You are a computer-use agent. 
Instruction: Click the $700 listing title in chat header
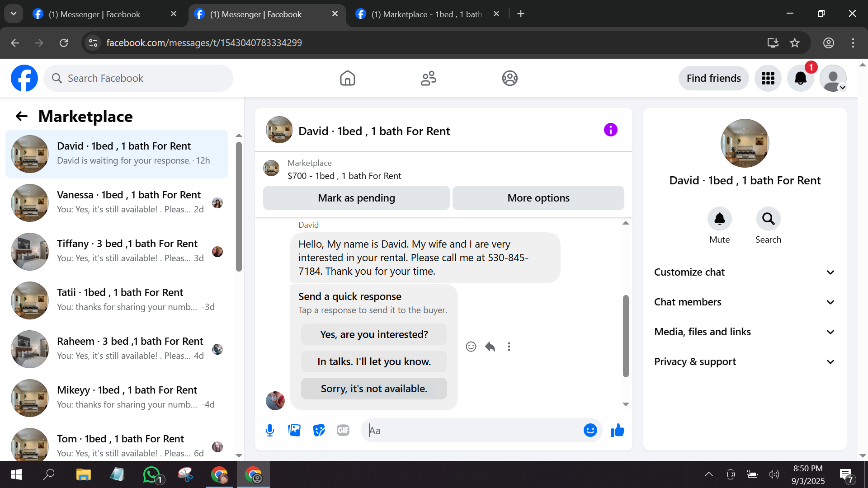344,176
